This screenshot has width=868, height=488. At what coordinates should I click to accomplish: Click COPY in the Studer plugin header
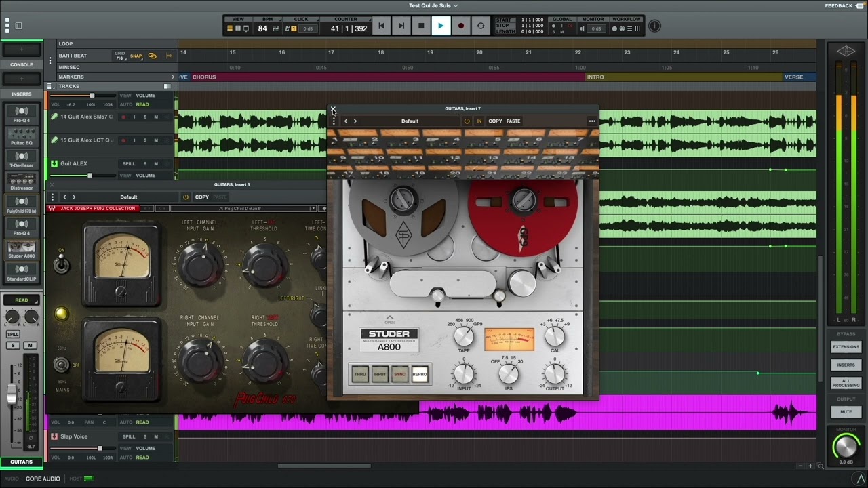pyautogui.click(x=496, y=121)
